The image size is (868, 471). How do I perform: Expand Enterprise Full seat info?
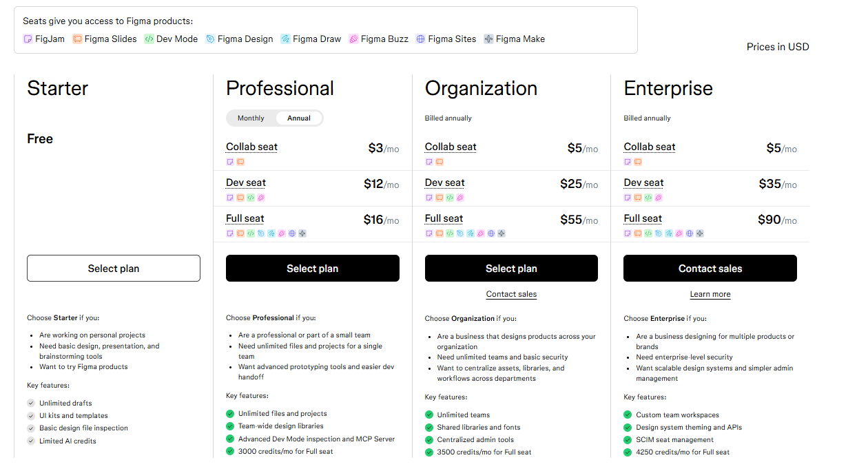coord(643,218)
